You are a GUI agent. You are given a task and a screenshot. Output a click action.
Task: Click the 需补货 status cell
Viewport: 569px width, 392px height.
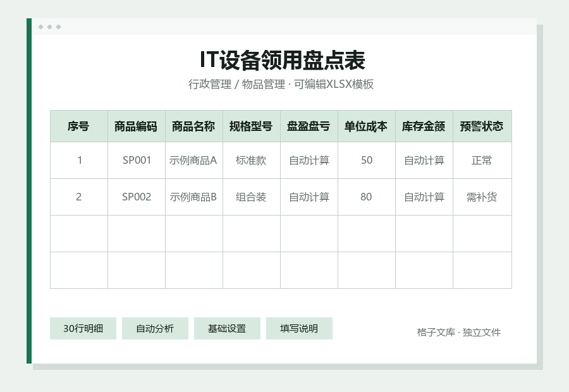tap(482, 197)
